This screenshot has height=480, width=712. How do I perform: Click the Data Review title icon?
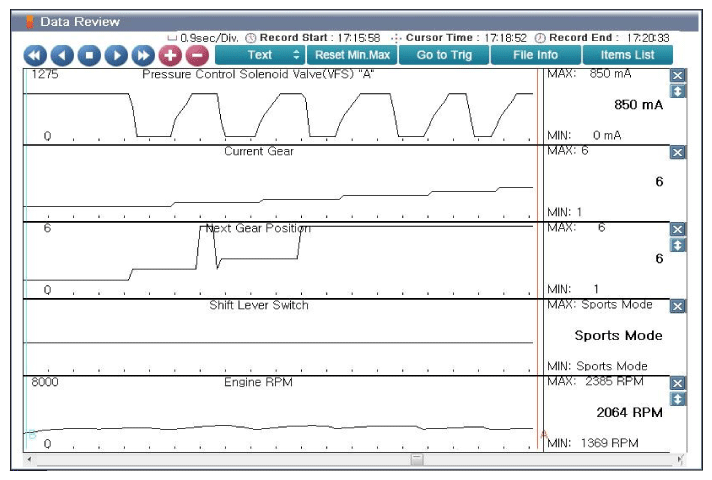pos(30,22)
